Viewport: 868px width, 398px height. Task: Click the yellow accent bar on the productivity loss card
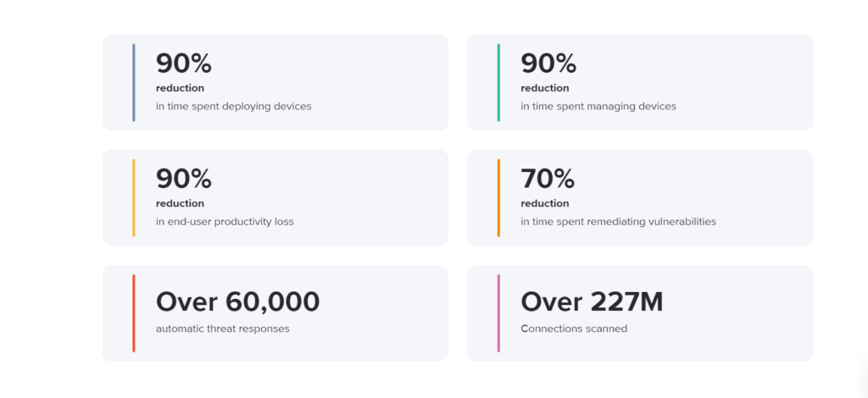pos(133,198)
